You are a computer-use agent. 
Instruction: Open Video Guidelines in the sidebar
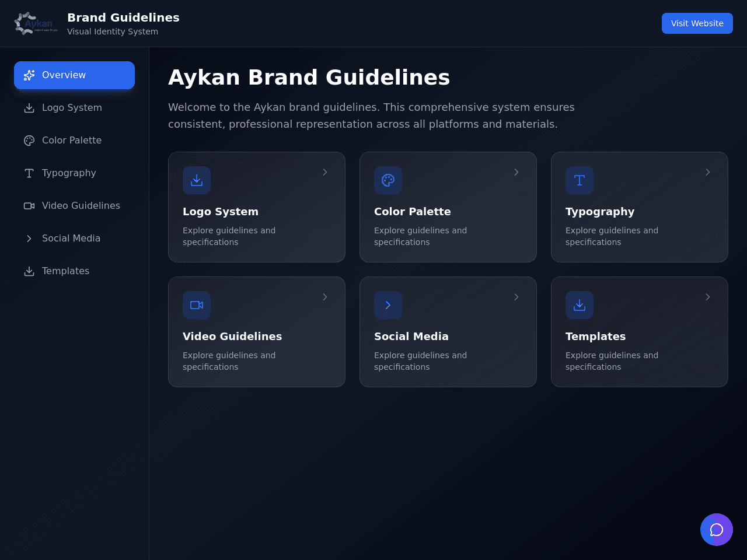tap(74, 206)
